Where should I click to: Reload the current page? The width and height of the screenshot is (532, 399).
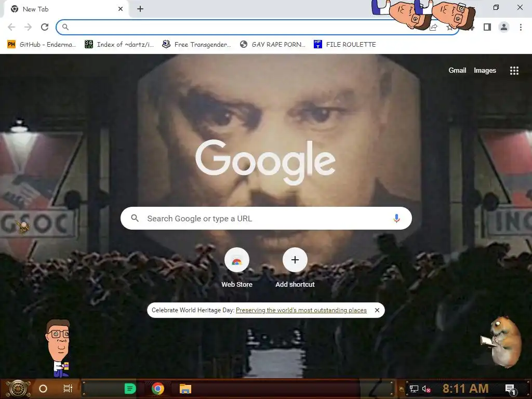45,27
